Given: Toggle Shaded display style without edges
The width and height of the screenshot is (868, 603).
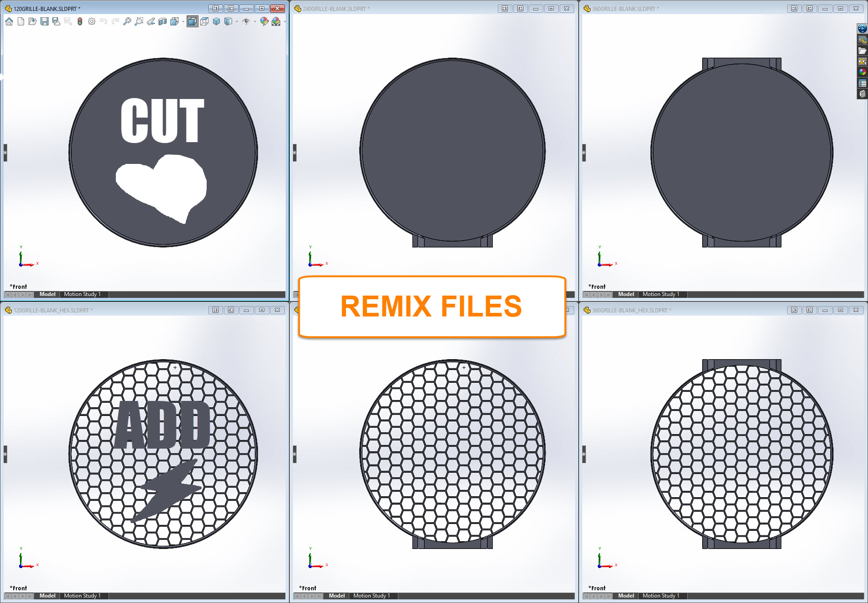Looking at the screenshot, I should [217, 21].
